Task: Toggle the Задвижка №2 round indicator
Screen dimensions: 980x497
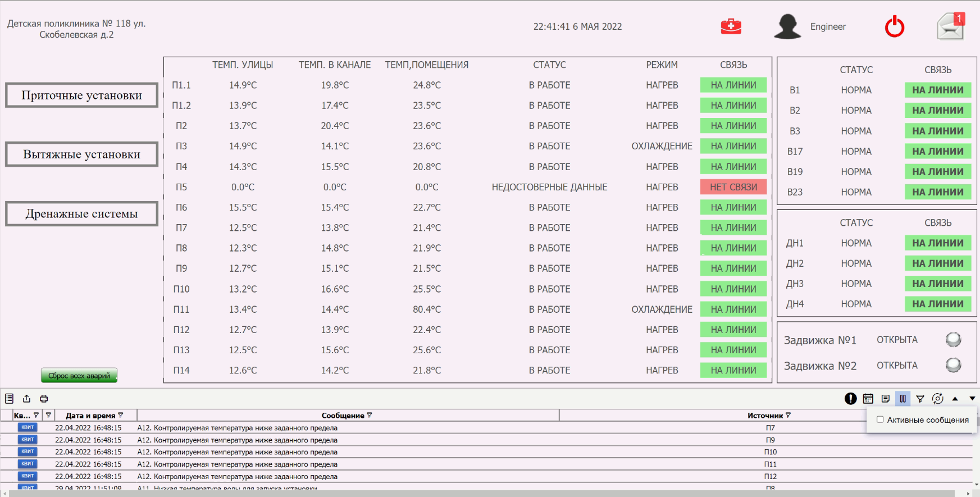Action: [x=954, y=365]
